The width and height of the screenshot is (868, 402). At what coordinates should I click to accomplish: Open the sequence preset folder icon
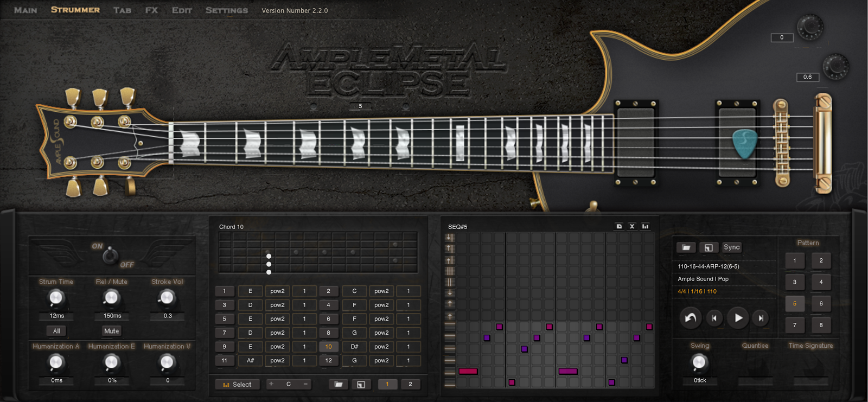(x=686, y=247)
